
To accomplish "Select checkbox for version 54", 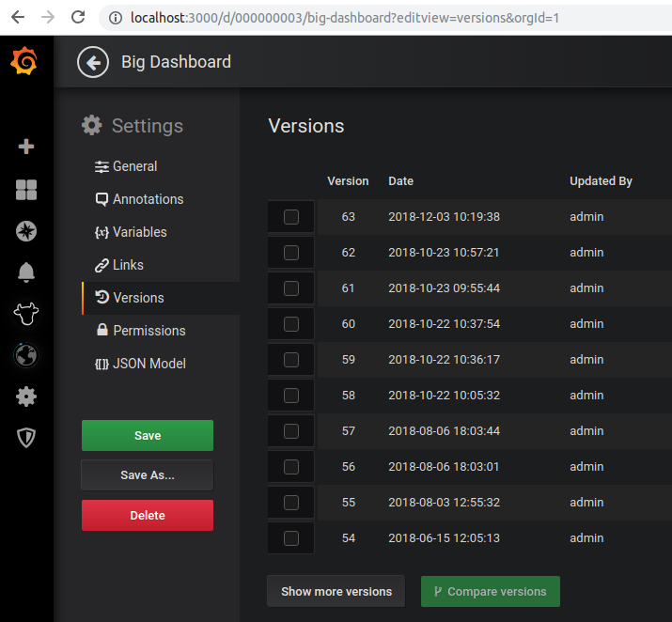I will tap(291, 538).
